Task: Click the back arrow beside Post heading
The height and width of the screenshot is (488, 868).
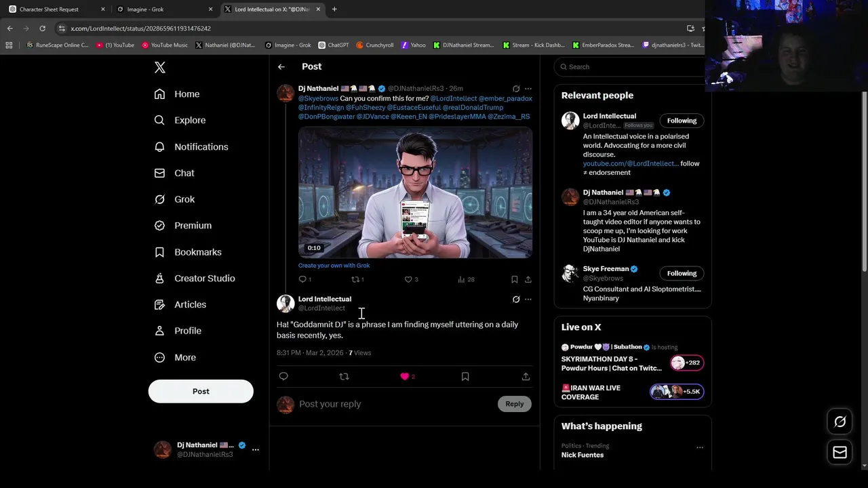Action: 281,66
